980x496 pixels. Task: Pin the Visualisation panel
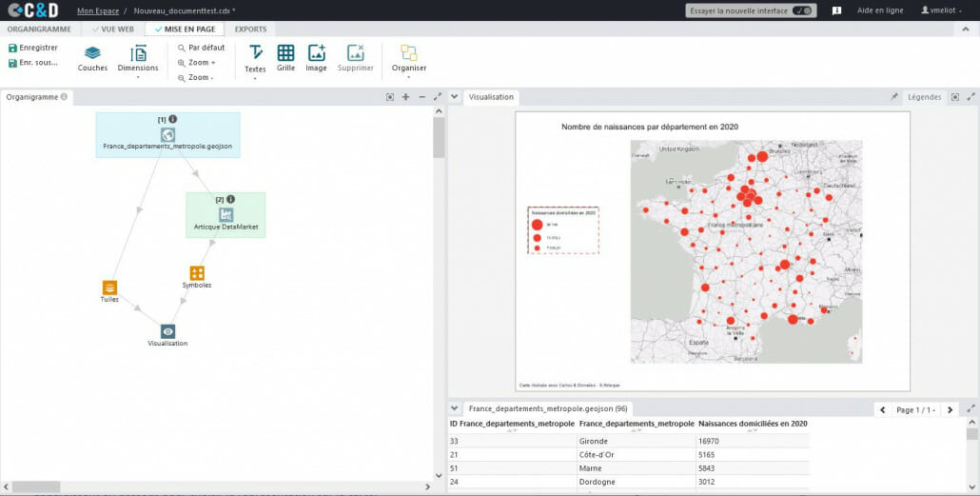pos(893,97)
